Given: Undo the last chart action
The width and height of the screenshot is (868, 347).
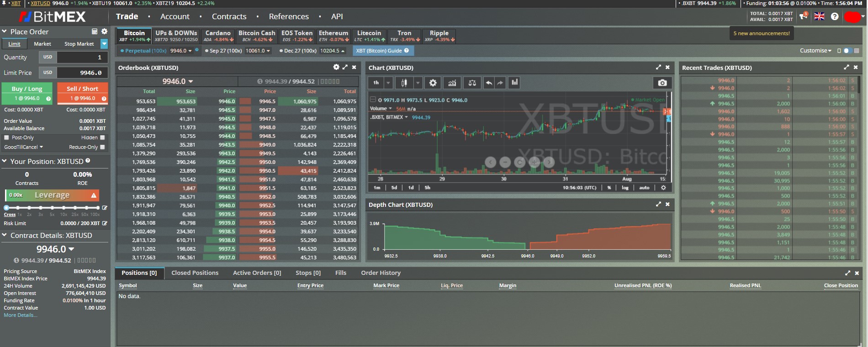Looking at the screenshot, I should point(489,83).
